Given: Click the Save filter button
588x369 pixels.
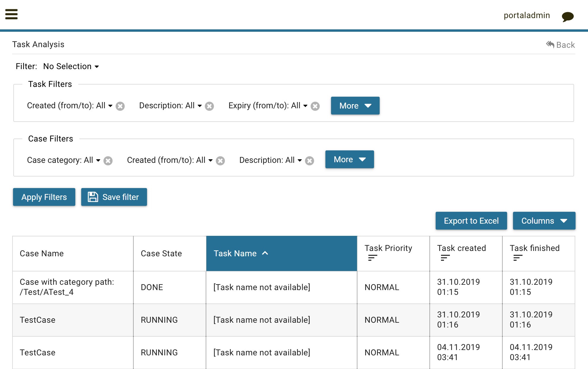Looking at the screenshot, I should tap(114, 197).
